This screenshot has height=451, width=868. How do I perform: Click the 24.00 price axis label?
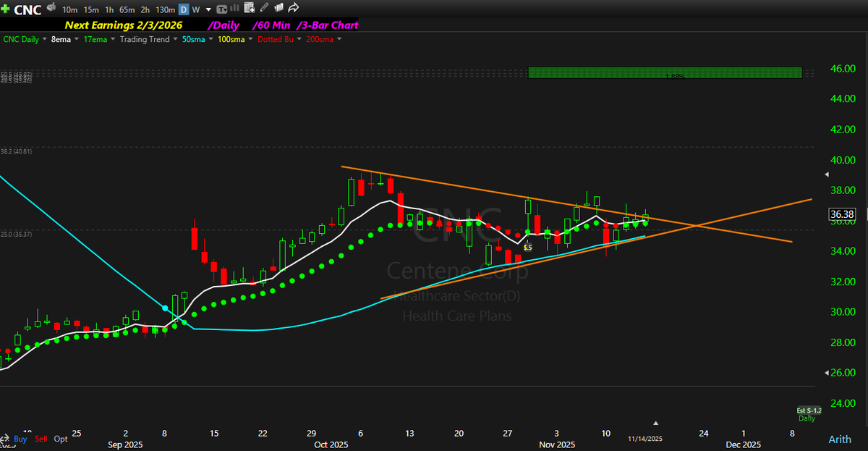[843, 402]
